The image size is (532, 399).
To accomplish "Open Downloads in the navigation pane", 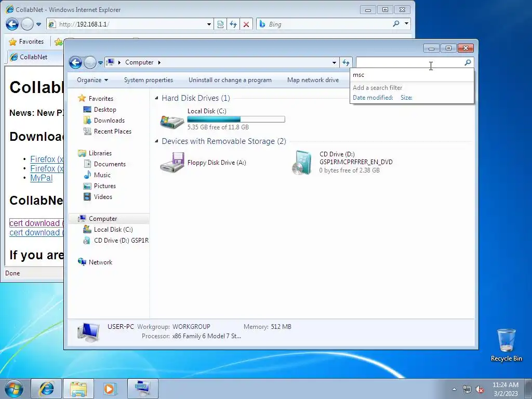I will [x=109, y=121].
